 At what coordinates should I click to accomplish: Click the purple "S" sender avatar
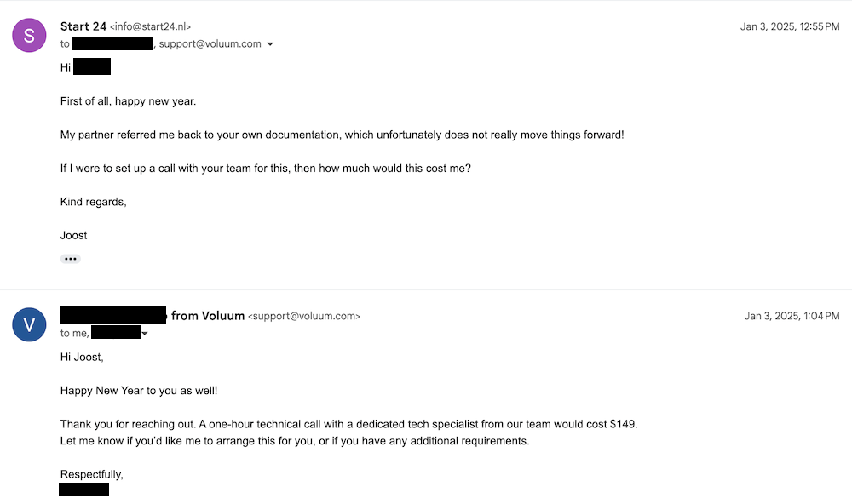(29, 35)
